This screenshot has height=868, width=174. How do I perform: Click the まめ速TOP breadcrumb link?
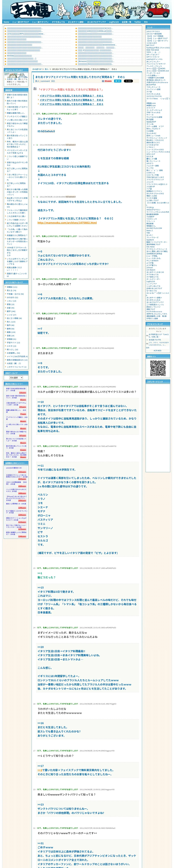coord(37,69)
